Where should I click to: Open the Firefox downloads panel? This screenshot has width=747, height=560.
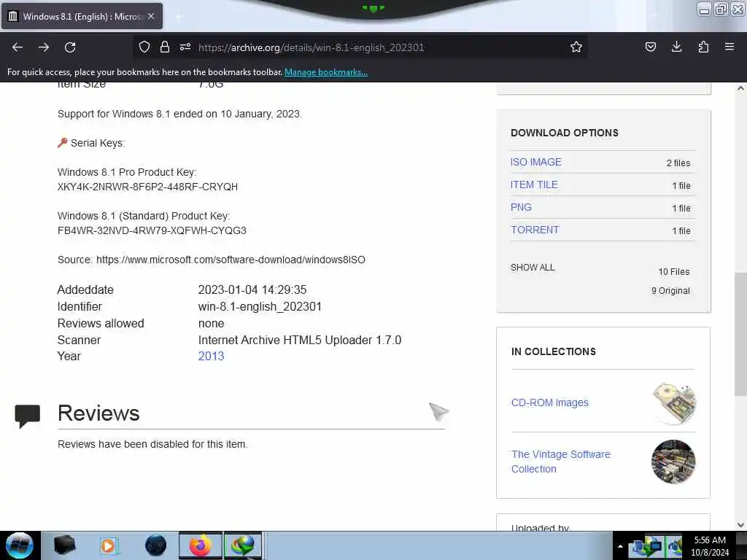(676, 47)
